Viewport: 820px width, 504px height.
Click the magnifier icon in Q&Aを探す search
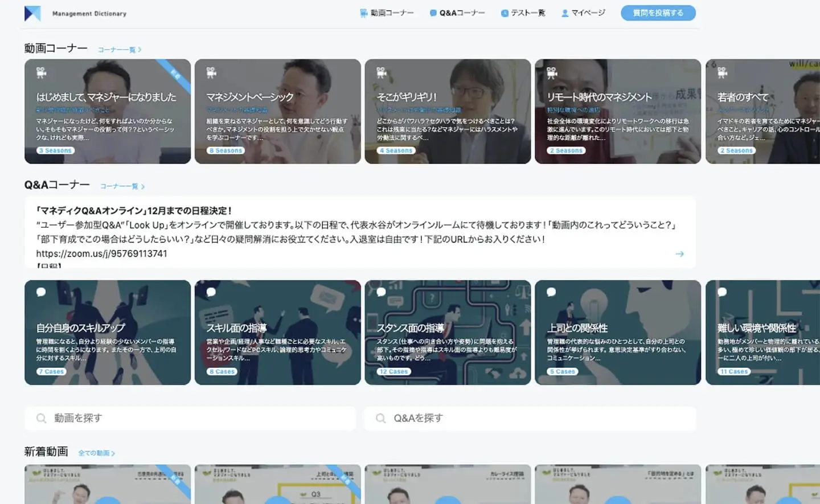pyautogui.click(x=380, y=419)
